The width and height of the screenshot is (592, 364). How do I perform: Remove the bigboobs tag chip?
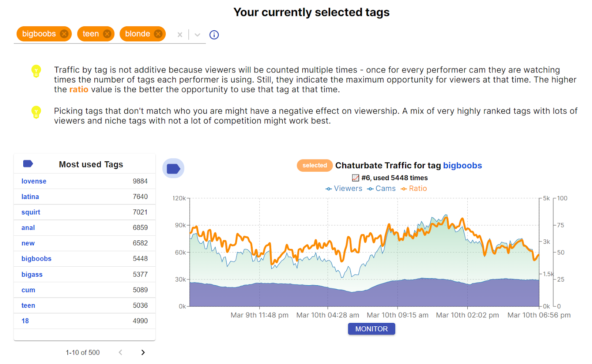(x=64, y=34)
